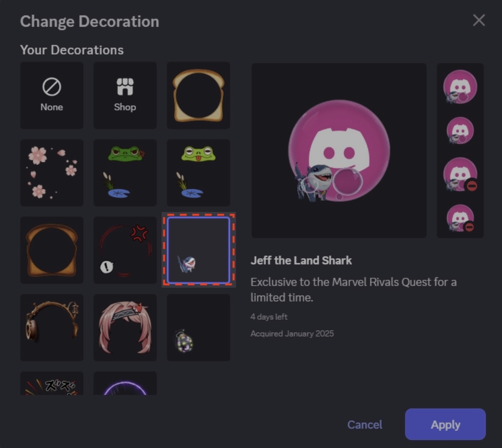The height and width of the screenshot is (448, 502).
Task: Select Jeff the Land Shark decoration
Action: (198, 250)
